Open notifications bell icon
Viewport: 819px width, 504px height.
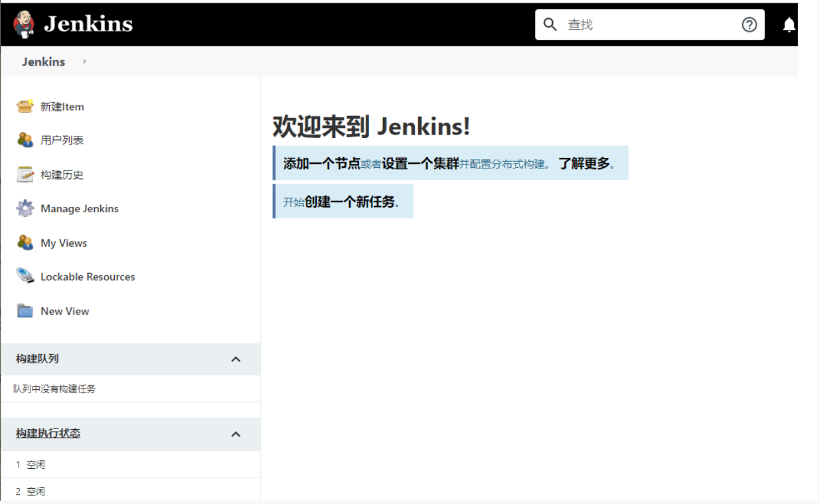pos(789,25)
